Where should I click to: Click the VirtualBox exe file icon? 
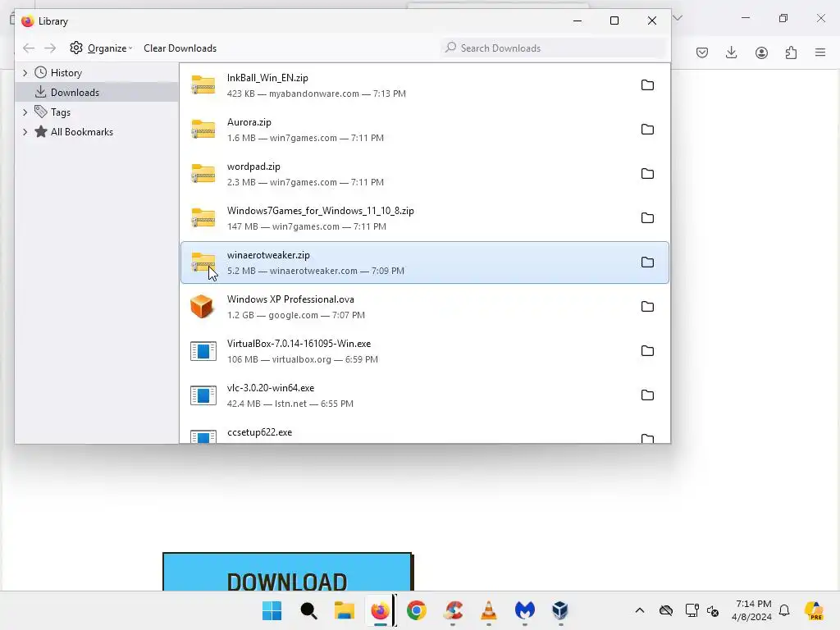tap(203, 351)
